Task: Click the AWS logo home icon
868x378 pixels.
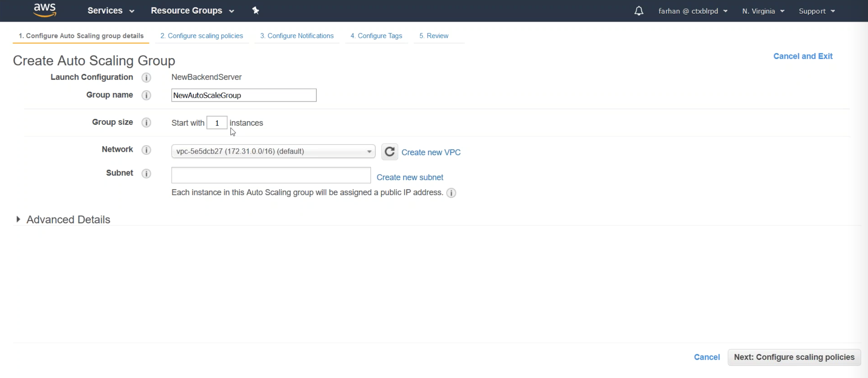Action: pyautogui.click(x=44, y=10)
